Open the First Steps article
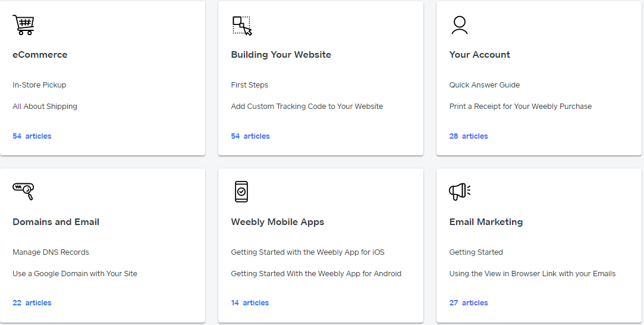 (250, 85)
